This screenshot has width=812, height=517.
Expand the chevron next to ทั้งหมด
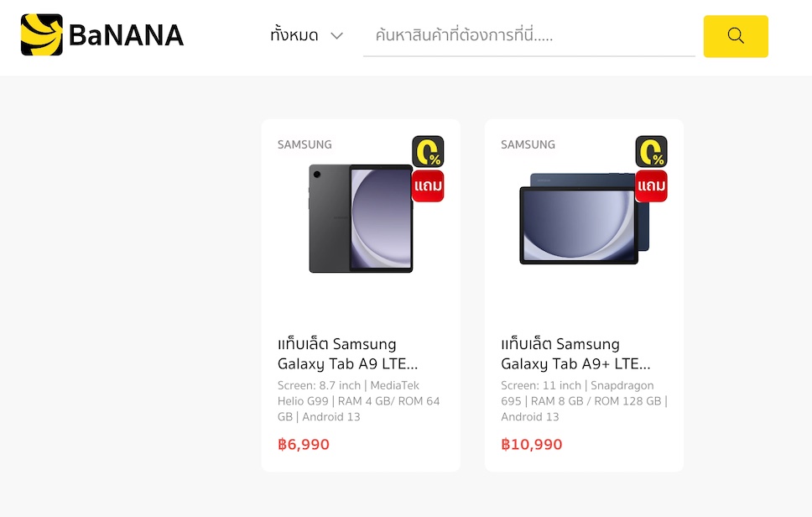[x=337, y=36]
